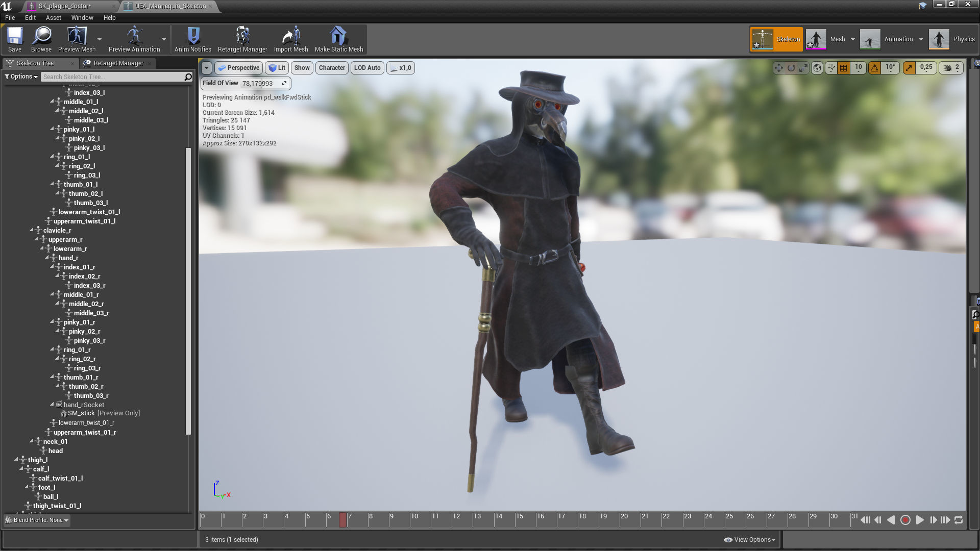Collapse the hand_r bone node
Viewport: 980px width, 551px height.
point(47,258)
